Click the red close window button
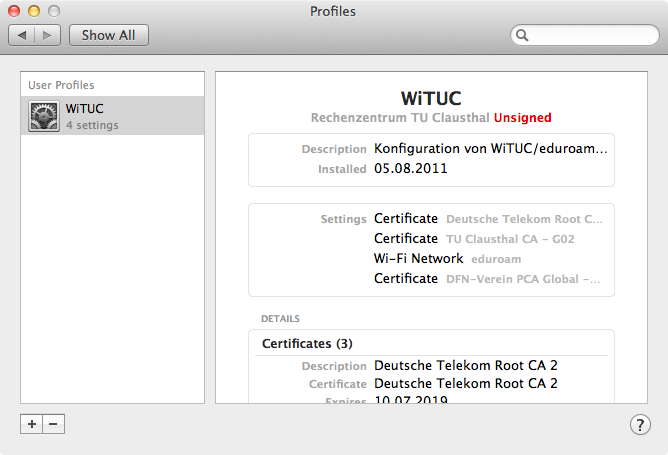Screen dimensions: 668x455 [14, 11]
